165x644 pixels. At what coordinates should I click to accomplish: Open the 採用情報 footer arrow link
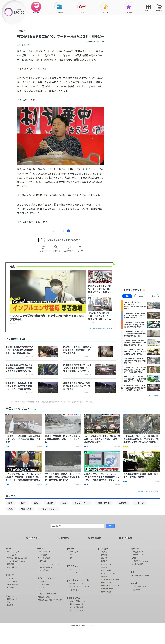[x=64, y=538]
